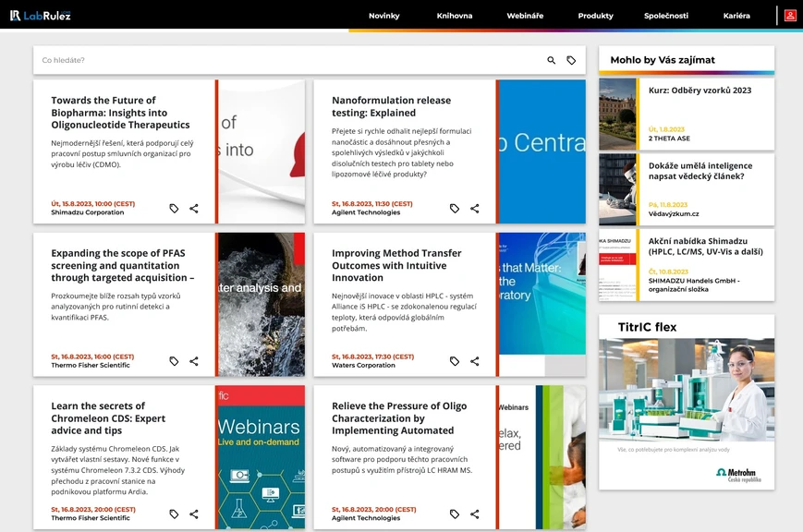
Task: Share the Nanoformulation release testing card
Action: [475, 209]
